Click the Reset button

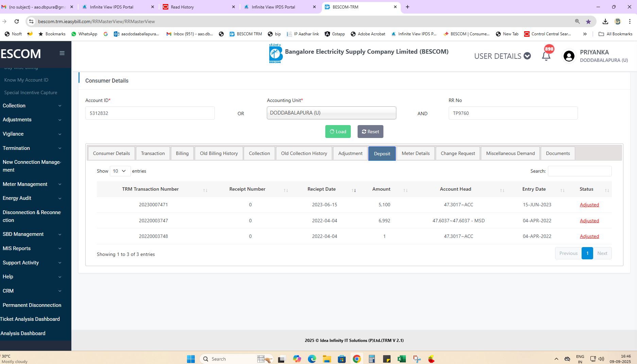(370, 132)
